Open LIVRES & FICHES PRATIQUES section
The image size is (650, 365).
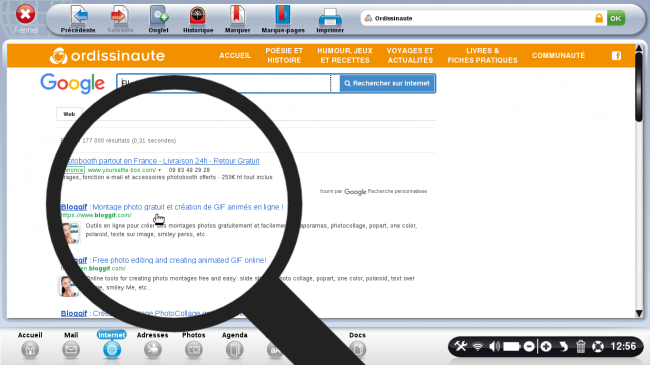point(483,56)
